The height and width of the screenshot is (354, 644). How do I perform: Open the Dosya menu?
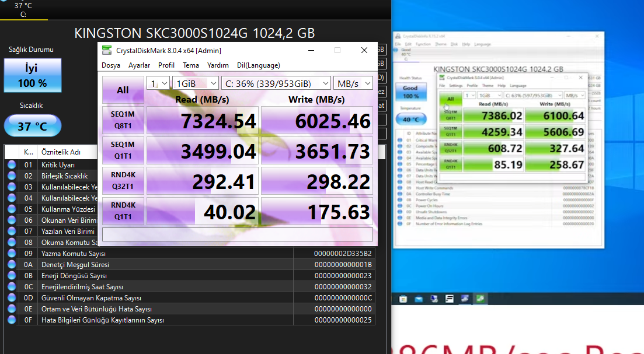(111, 65)
